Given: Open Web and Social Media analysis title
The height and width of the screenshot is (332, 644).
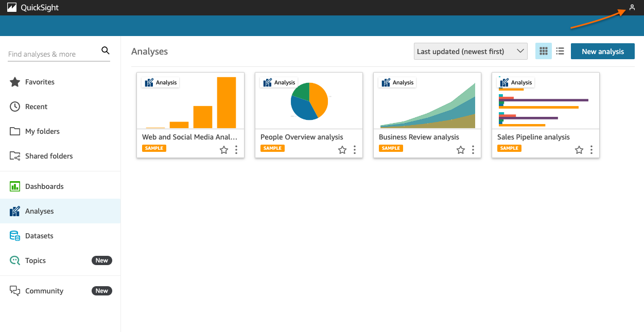Looking at the screenshot, I should tap(190, 137).
